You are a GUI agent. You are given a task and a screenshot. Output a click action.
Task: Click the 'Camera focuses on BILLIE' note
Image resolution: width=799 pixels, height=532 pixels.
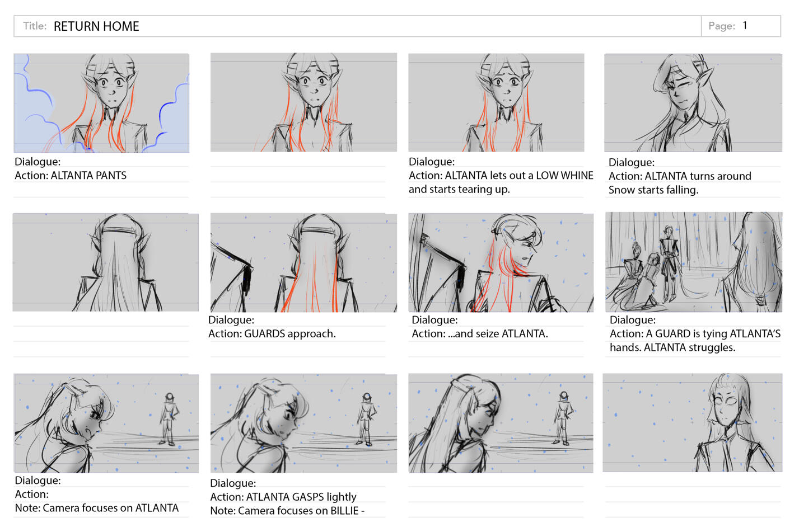[x=287, y=511]
